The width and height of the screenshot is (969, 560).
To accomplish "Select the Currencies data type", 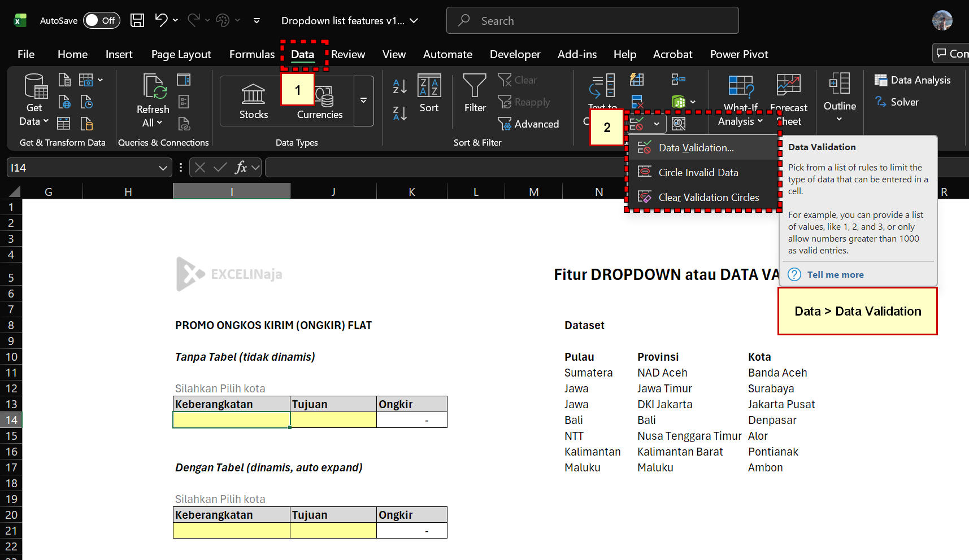I will tap(320, 100).
